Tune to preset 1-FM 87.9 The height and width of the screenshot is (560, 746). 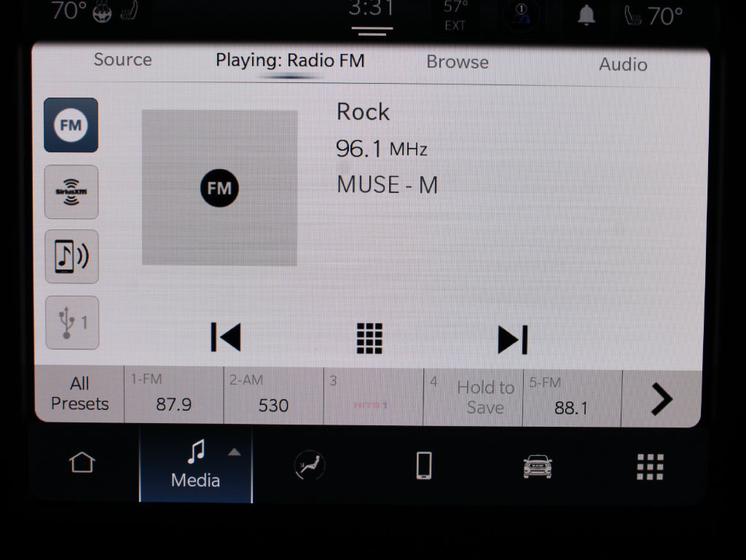pos(173,395)
